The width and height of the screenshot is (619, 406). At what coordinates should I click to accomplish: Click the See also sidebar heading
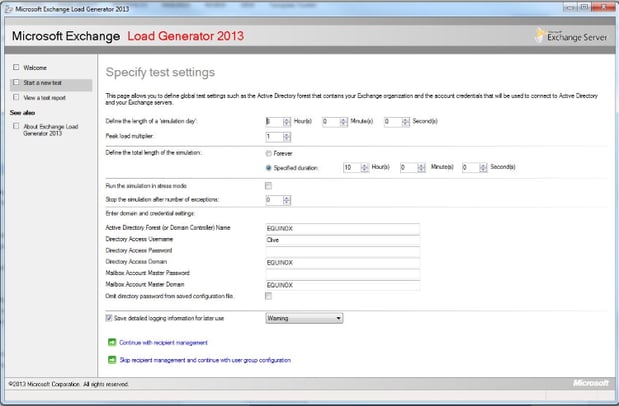pyautogui.click(x=23, y=113)
